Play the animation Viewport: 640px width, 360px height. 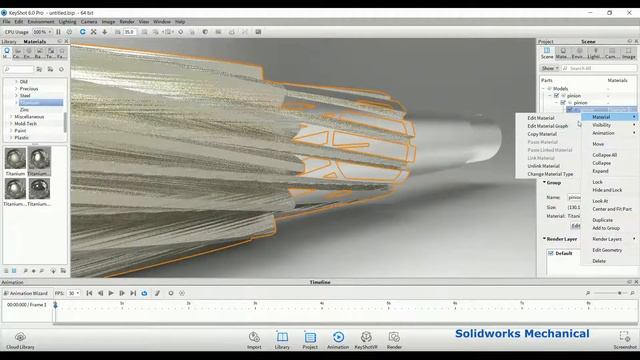click(111, 293)
